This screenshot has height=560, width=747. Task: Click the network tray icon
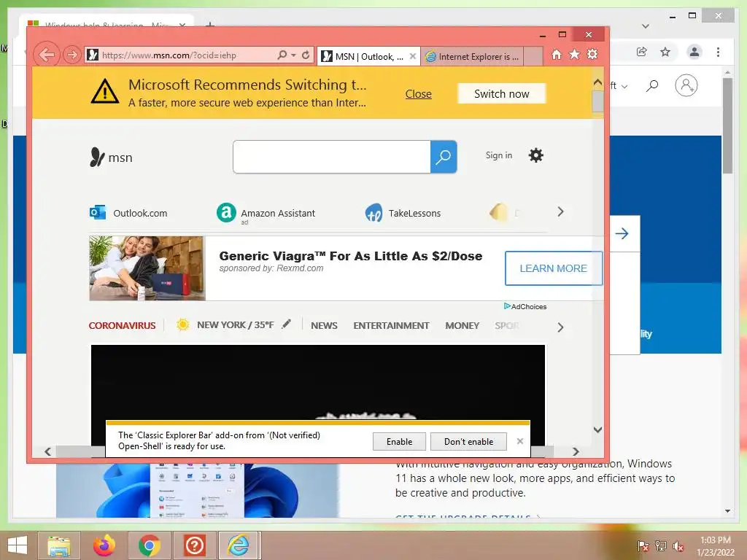[661, 546]
